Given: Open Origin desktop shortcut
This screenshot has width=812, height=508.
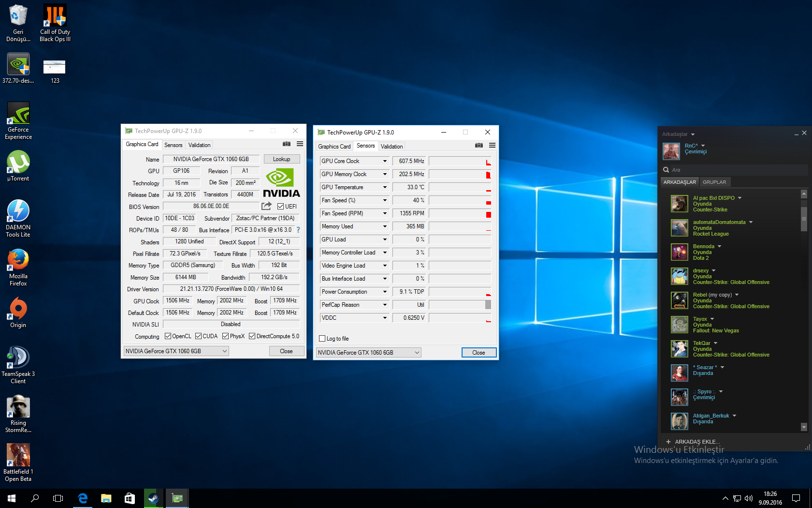Looking at the screenshot, I should click(x=18, y=313).
